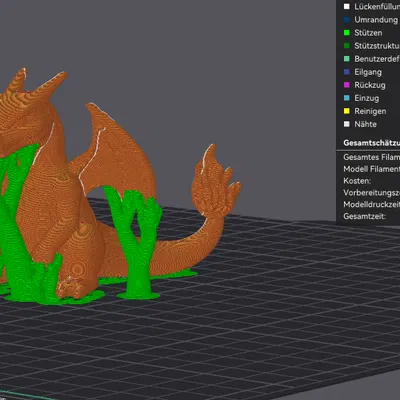Click the Modelldruckzeit row
The image size is (400, 400).
click(x=372, y=204)
